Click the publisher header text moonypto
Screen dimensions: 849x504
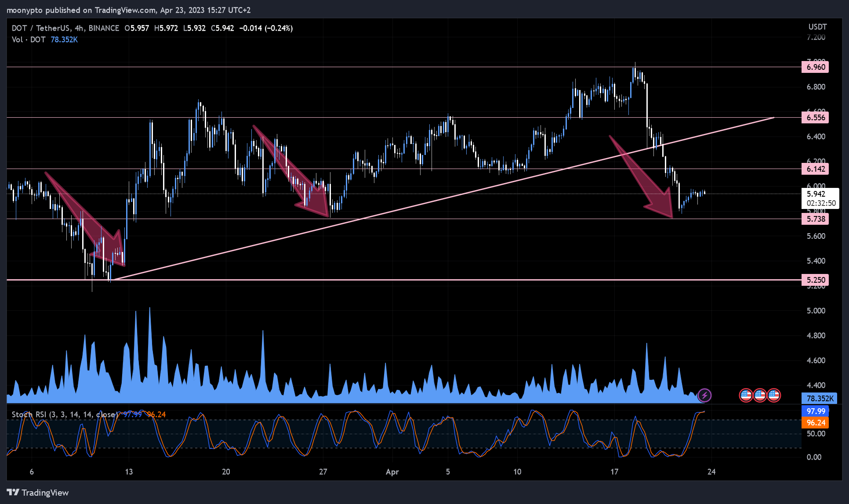coord(25,10)
